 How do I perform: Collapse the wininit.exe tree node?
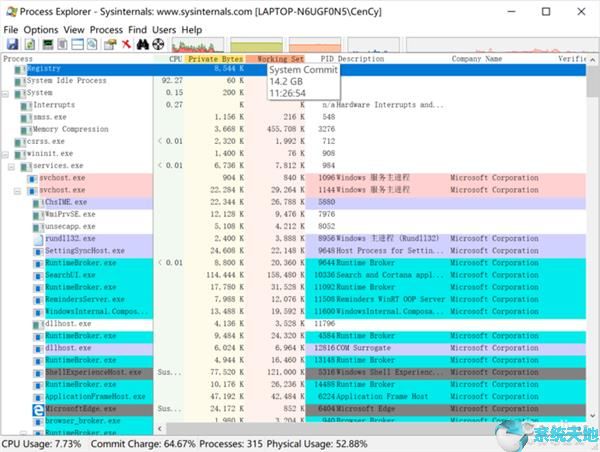(x=5, y=155)
